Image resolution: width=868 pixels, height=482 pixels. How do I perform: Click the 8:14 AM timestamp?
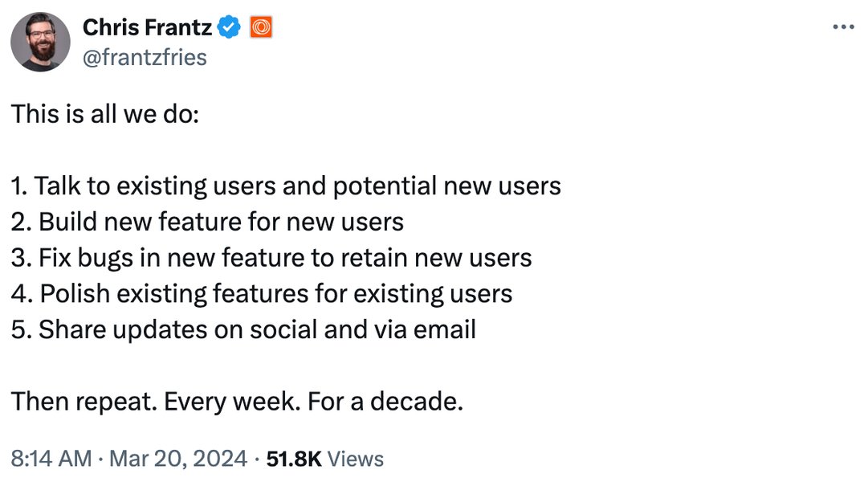[51, 459]
